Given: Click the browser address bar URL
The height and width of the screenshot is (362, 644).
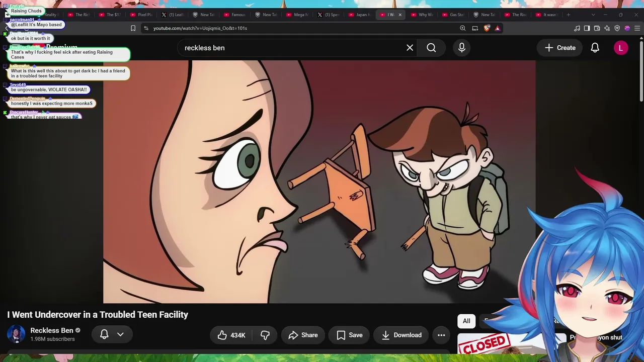Looking at the screenshot, I should (200, 28).
